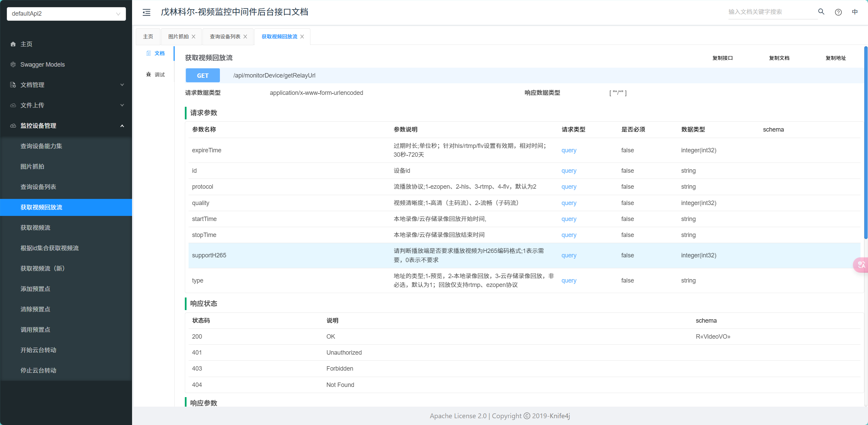This screenshot has height=425, width=868.
Task: Switch language using the 中 icon
Action: tap(855, 12)
